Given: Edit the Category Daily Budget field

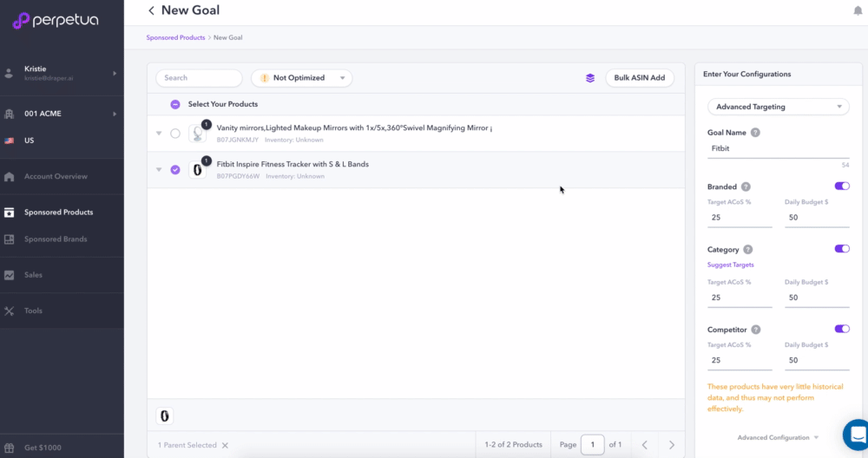Looking at the screenshot, I should (817, 298).
